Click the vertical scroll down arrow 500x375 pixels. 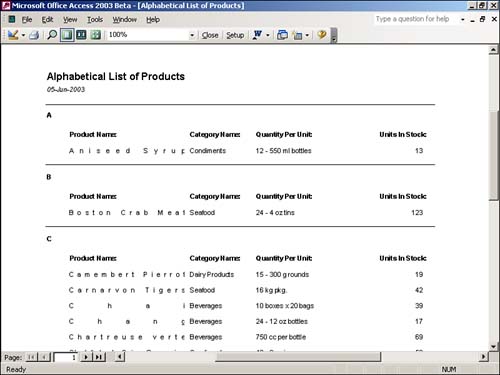pyautogui.click(x=494, y=347)
